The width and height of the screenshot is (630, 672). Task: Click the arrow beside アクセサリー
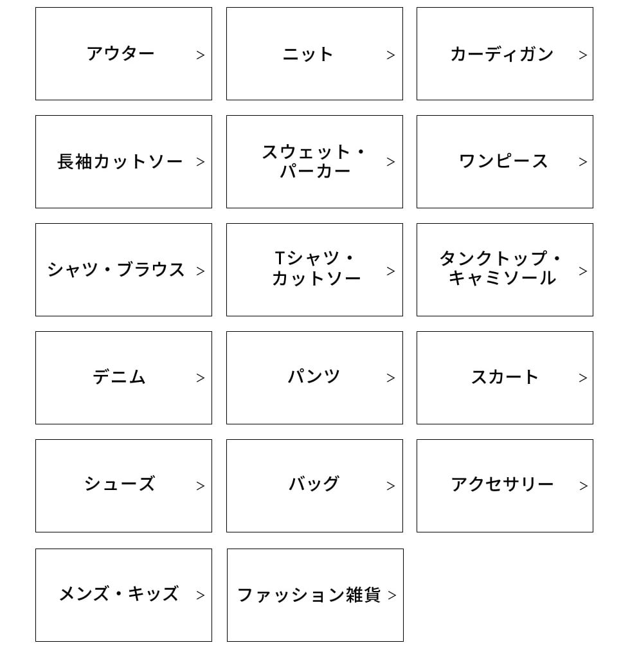[583, 486]
